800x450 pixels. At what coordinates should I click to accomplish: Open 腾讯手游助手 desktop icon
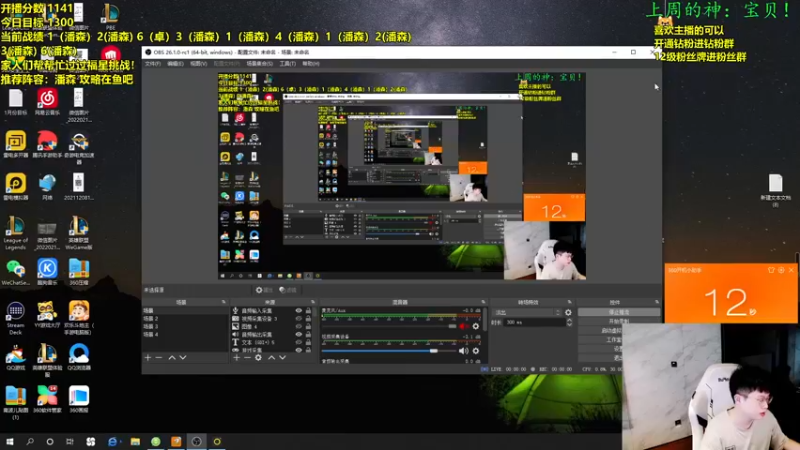point(47,141)
